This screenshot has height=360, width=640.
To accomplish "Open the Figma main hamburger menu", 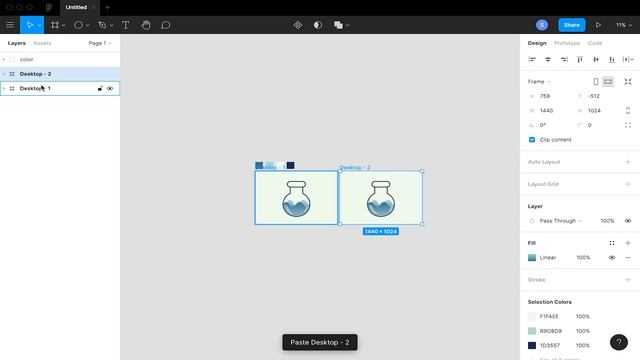I will [10, 25].
